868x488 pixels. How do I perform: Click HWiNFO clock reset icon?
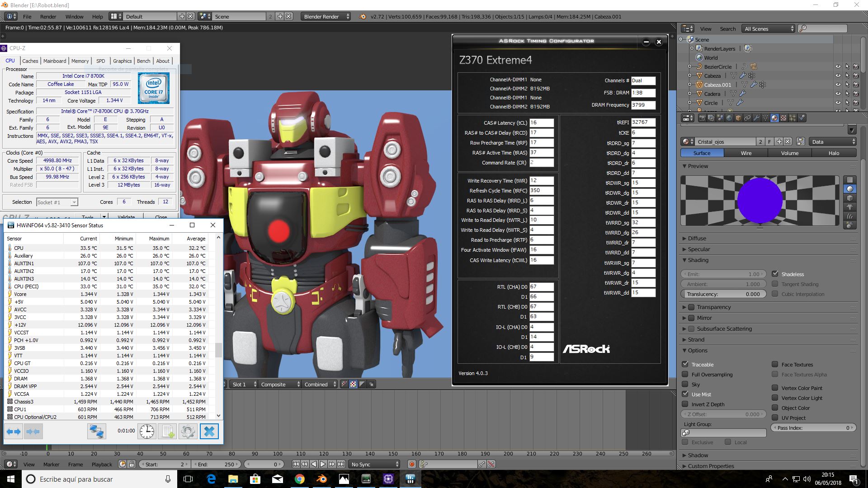click(x=147, y=432)
